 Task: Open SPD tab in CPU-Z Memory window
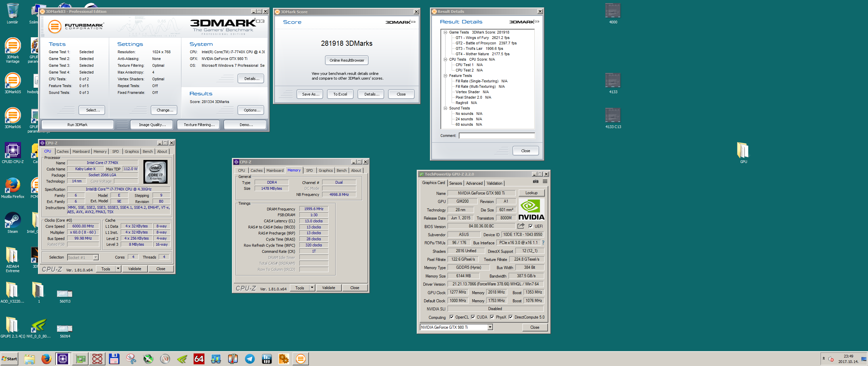(309, 170)
